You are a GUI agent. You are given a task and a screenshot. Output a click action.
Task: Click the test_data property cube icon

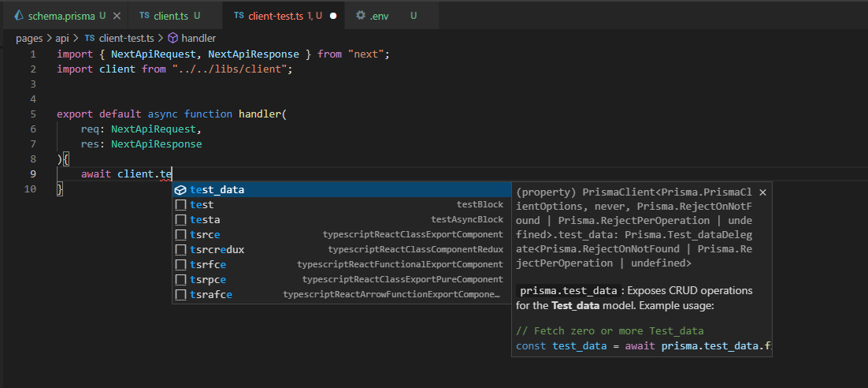coord(180,189)
